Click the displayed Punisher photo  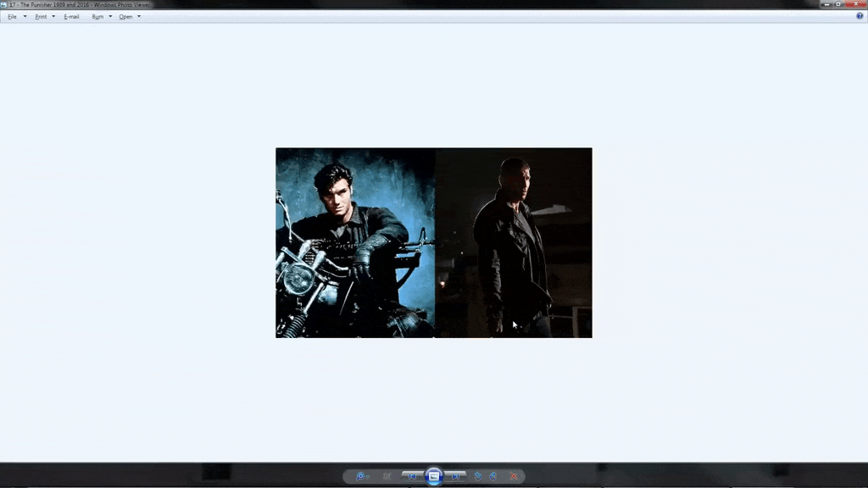click(433, 242)
